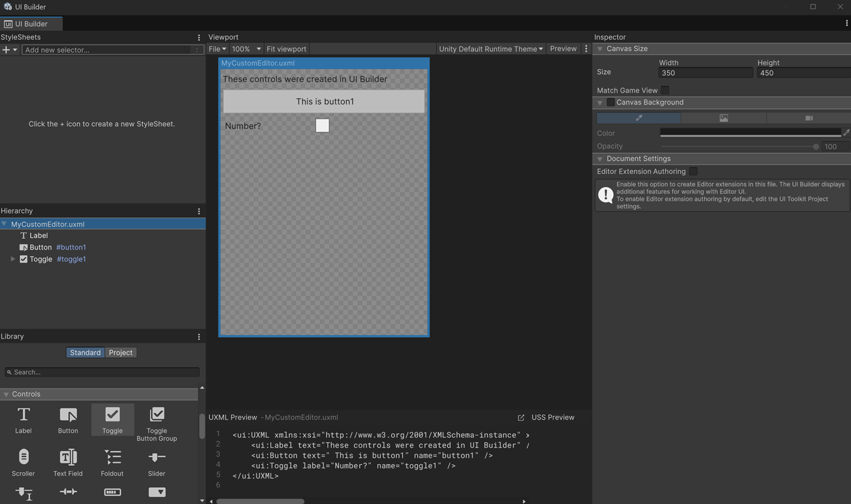Click the Toggle checkbox icon in the Hierarchy
The width and height of the screenshot is (851, 504).
(x=23, y=259)
